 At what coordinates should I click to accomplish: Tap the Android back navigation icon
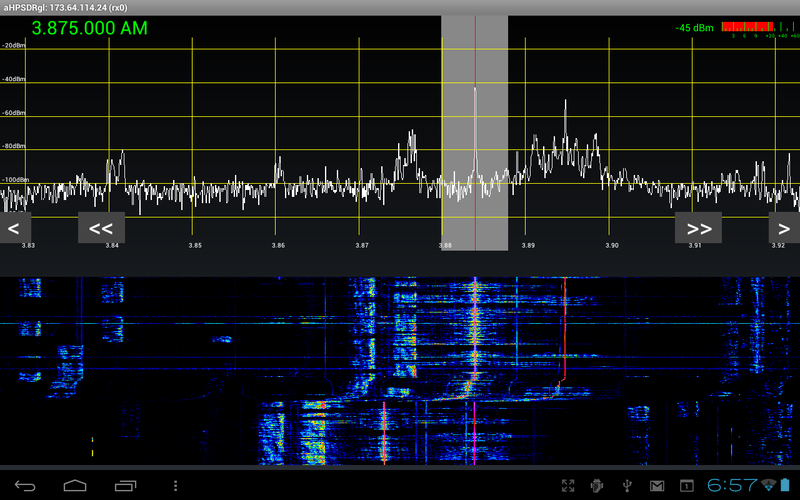tap(24, 486)
